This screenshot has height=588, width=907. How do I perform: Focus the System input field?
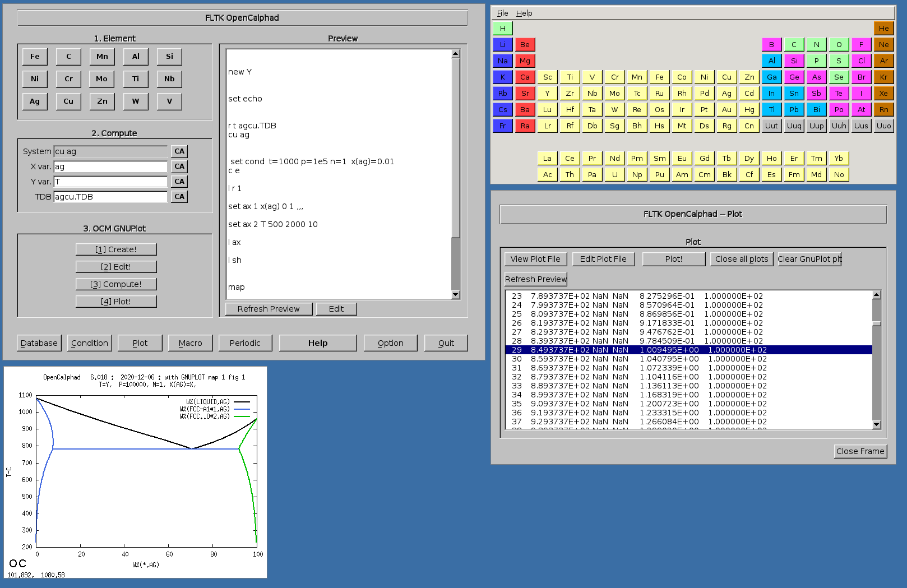pyautogui.click(x=110, y=151)
